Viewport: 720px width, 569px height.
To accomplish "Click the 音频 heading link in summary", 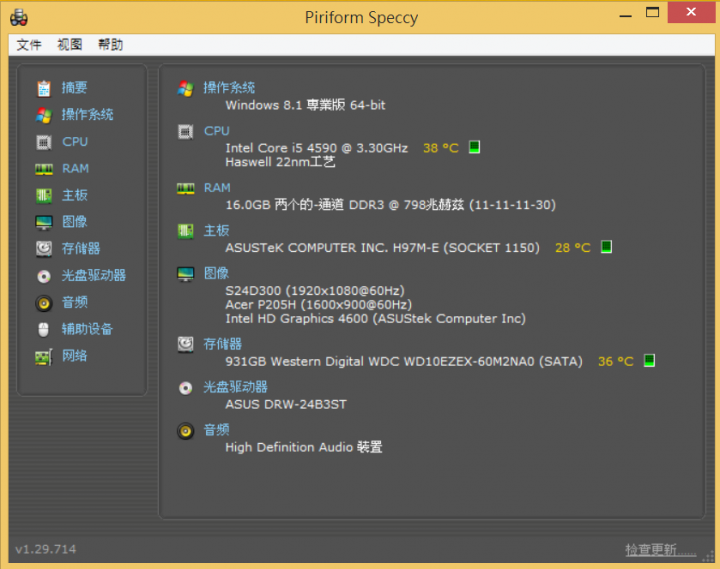I will click(x=216, y=430).
